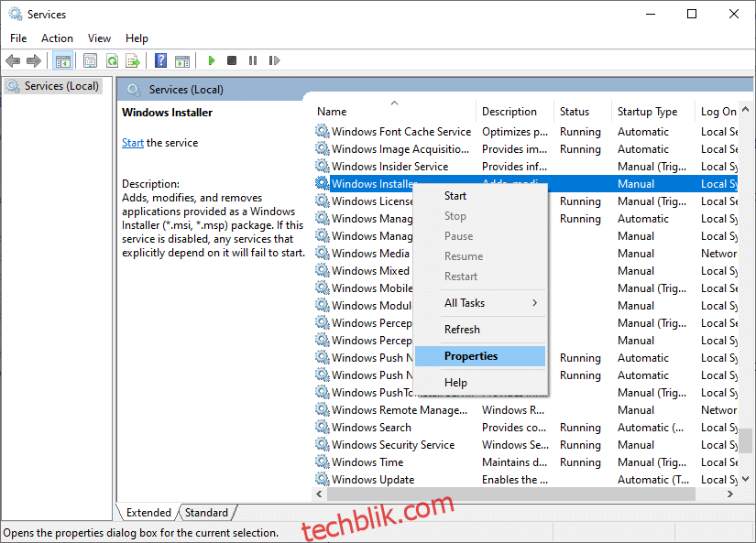Open the View menu
Screen dimensions: 756x543
pos(99,38)
